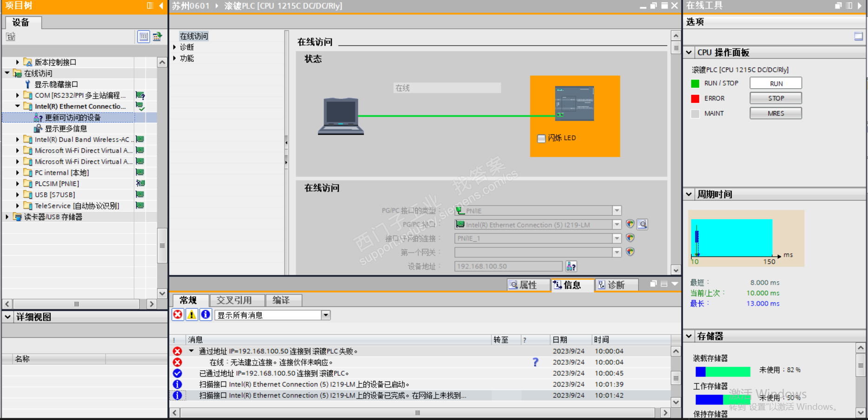Viewport: 868px width, 420px height.
Task: Click status icon on Intel(R) Ethernet Connection row
Action: click(140, 107)
